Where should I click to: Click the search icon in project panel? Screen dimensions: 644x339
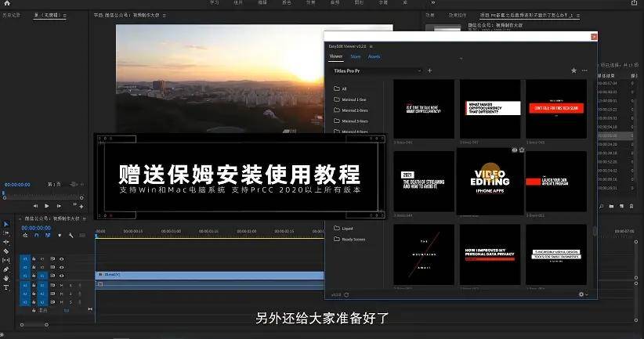pyautogui.click(x=601, y=206)
